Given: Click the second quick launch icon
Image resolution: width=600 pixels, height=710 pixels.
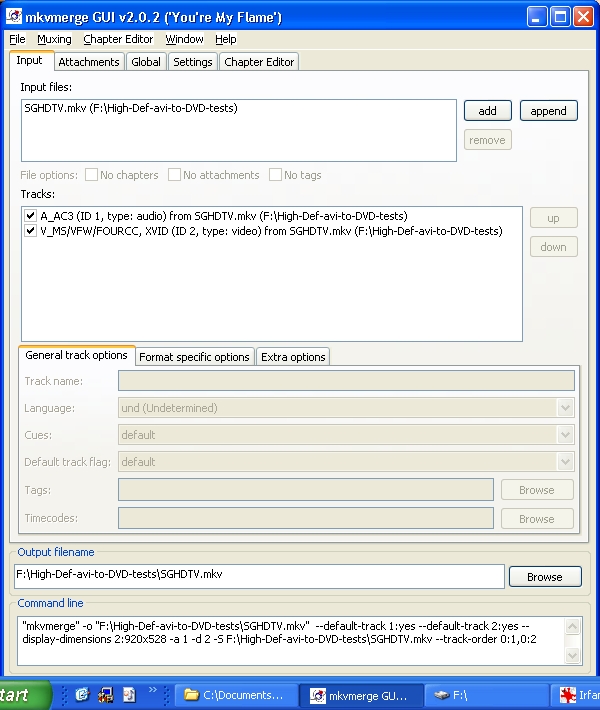Looking at the screenshot, I should point(106,694).
